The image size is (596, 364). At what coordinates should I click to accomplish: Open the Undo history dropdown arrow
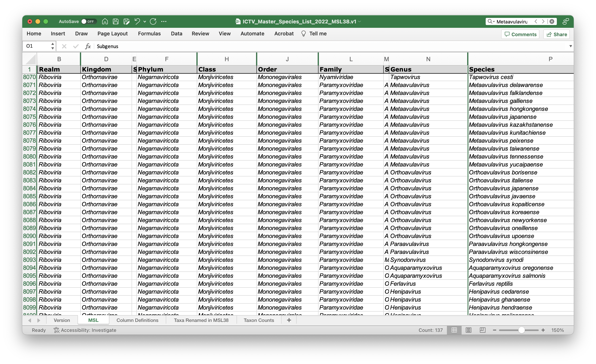pos(145,21)
